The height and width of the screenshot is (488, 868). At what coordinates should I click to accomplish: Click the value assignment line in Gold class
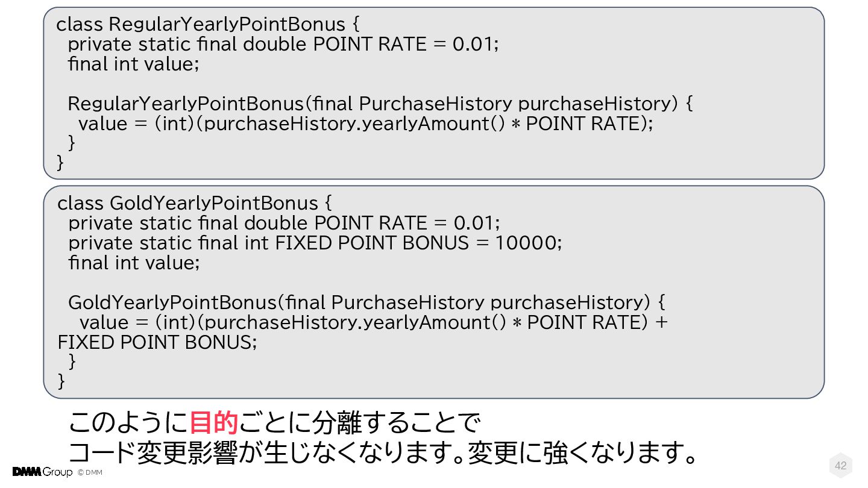tap(373, 322)
